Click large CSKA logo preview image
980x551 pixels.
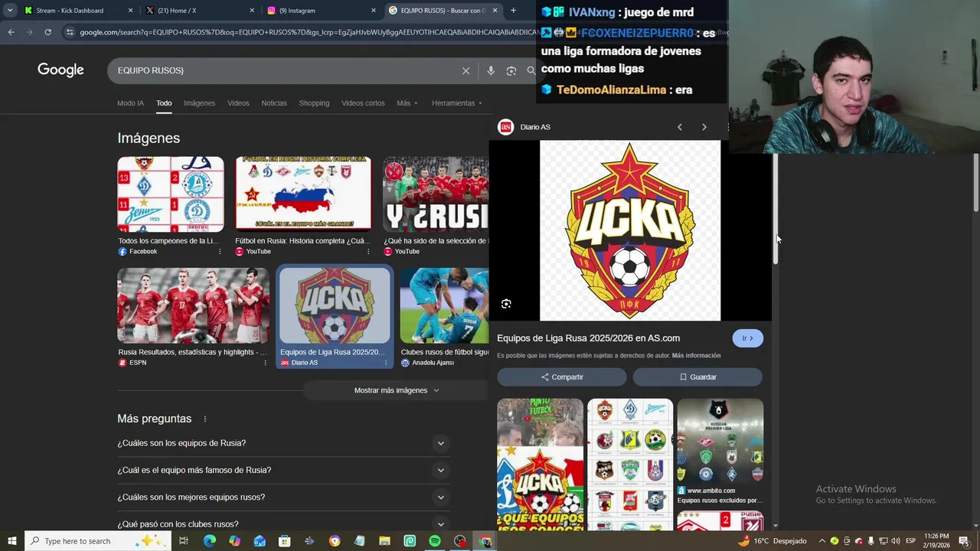[x=630, y=230]
